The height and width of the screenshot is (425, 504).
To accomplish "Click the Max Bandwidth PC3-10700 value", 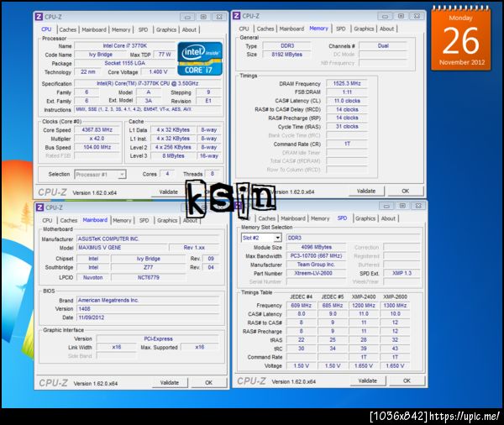I will click(x=317, y=256).
